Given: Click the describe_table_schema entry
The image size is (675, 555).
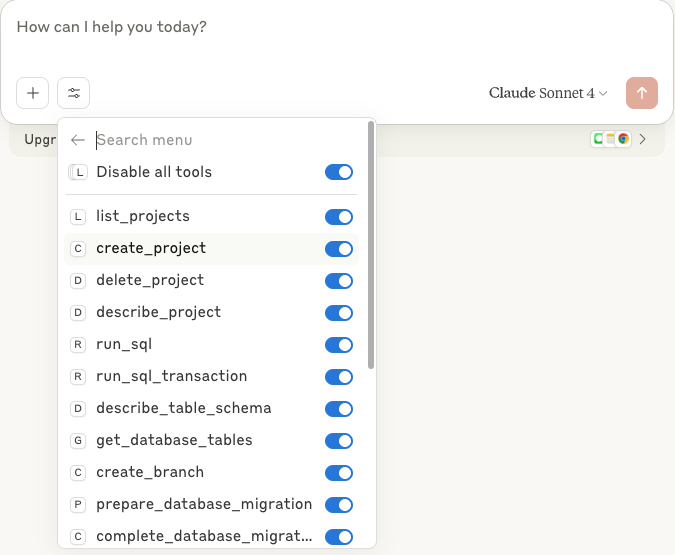Looking at the screenshot, I should 183,409.
